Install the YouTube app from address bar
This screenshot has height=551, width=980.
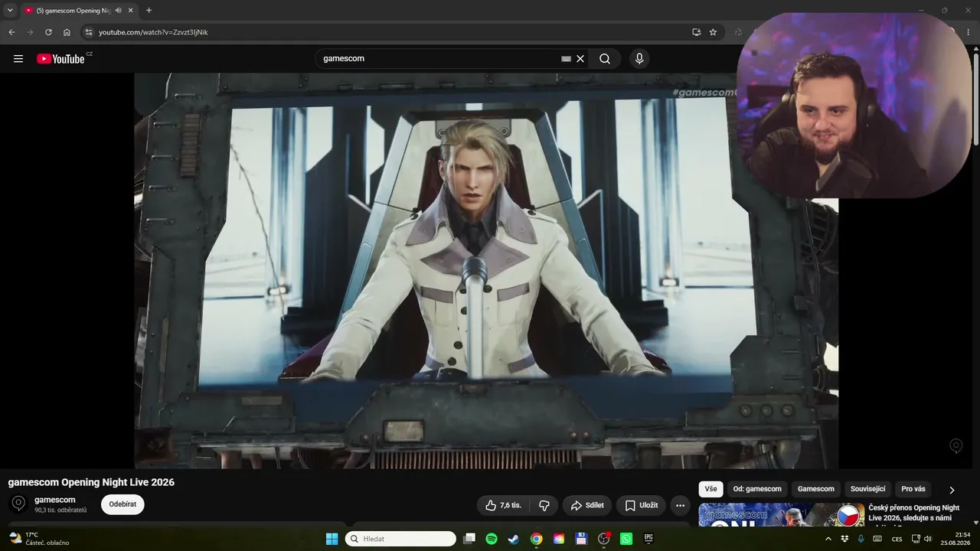point(696,32)
